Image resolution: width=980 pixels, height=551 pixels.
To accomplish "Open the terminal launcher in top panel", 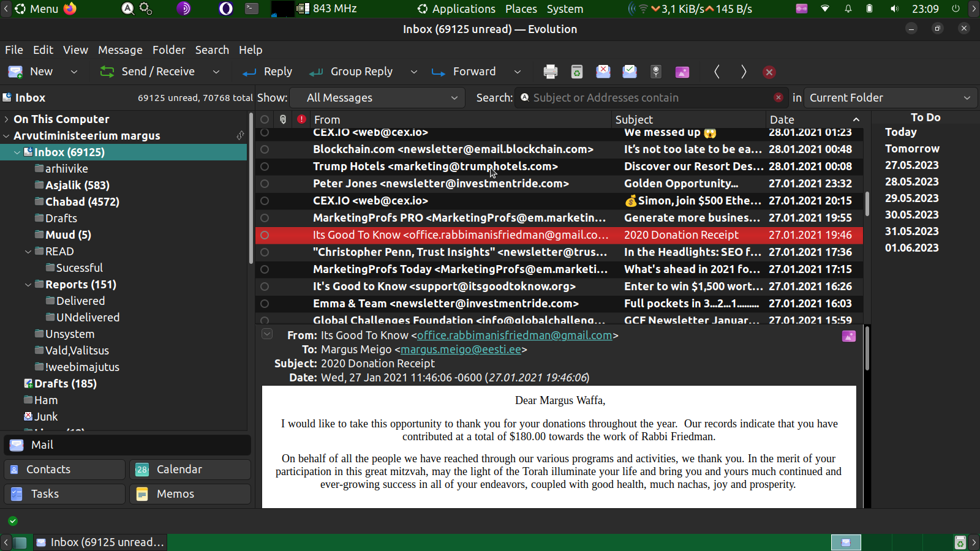I will pyautogui.click(x=252, y=9).
